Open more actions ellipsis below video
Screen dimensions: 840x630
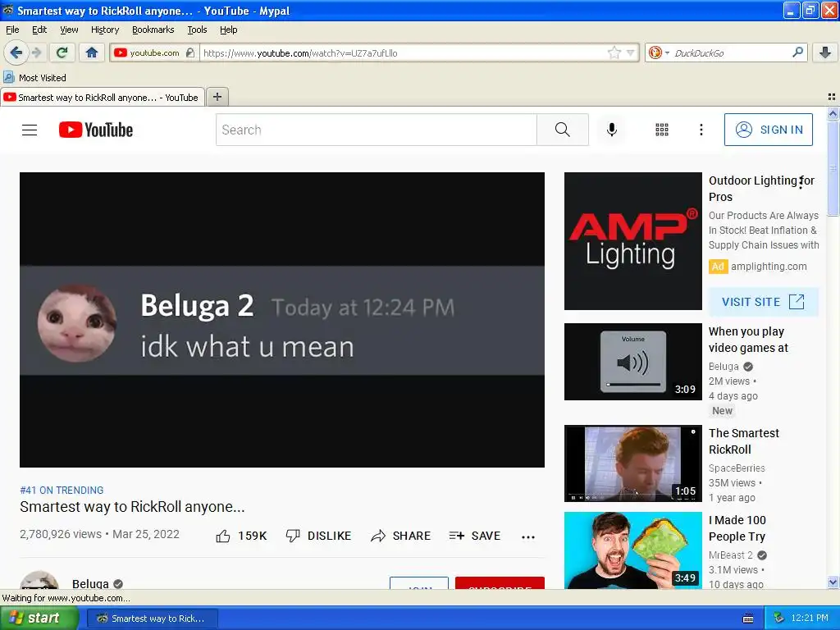[x=528, y=536]
